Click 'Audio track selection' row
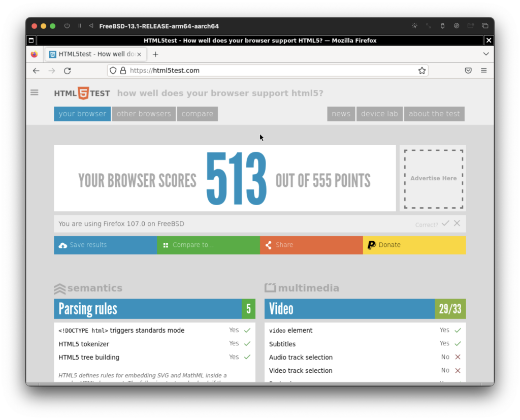520x420 pixels. point(365,358)
